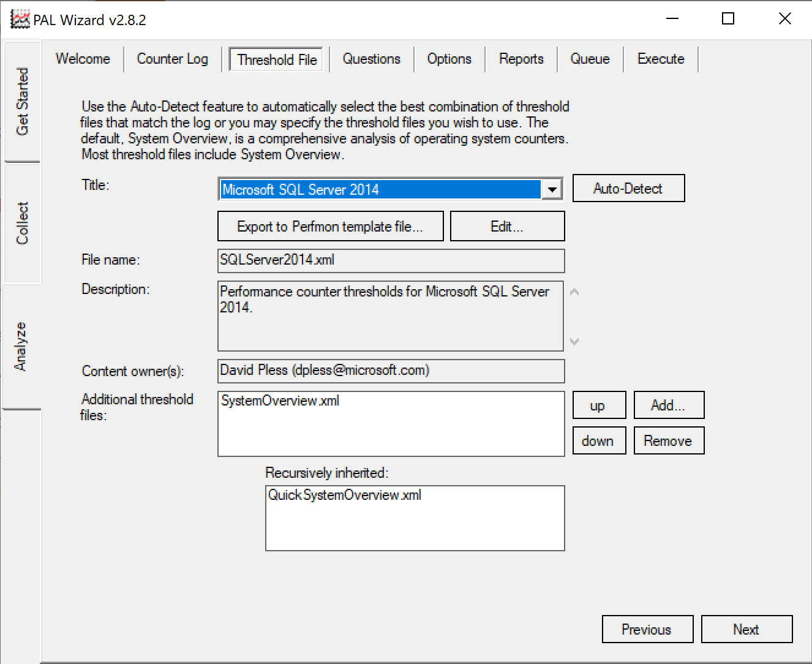Open the Title threshold file dropdown
The image size is (812, 664).
552,189
